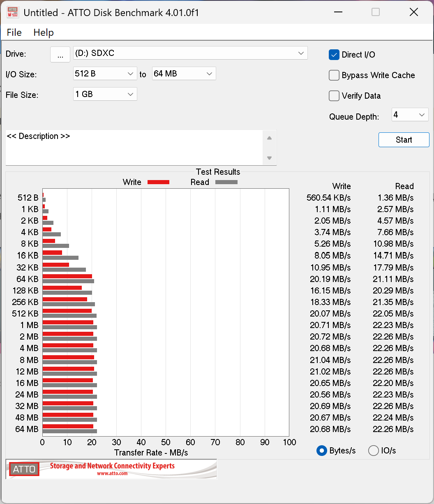This screenshot has height=504, width=434.
Task: Click the 22.20 MB/s read value
Action: [x=393, y=383]
